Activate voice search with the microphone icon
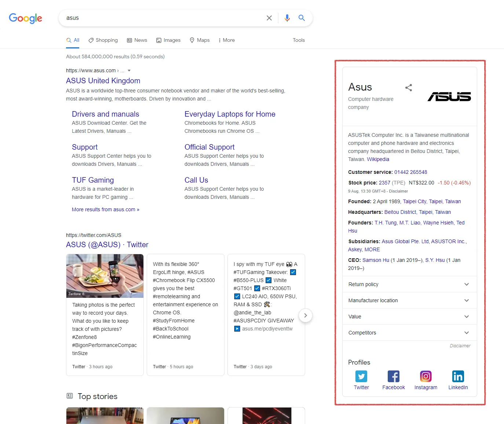Screen dimensions: 504x424 tap(287, 18)
